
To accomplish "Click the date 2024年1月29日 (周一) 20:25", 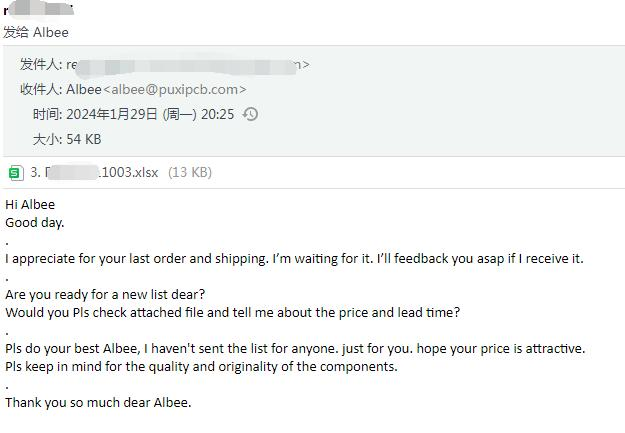I will (x=148, y=114).
